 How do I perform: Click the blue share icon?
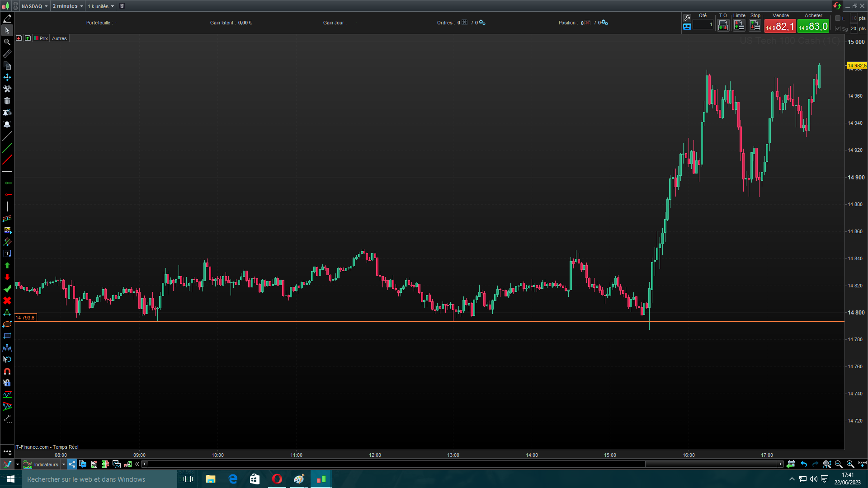[72, 464]
